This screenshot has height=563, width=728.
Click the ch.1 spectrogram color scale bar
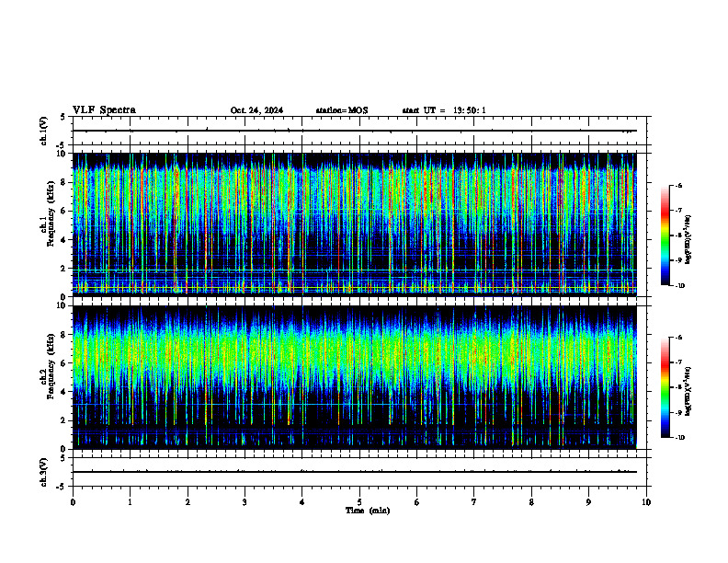pyautogui.click(x=665, y=236)
